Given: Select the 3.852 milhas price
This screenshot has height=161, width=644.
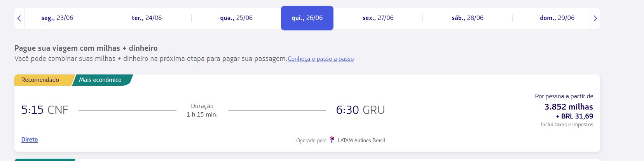Looking at the screenshot, I should (x=569, y=107).
